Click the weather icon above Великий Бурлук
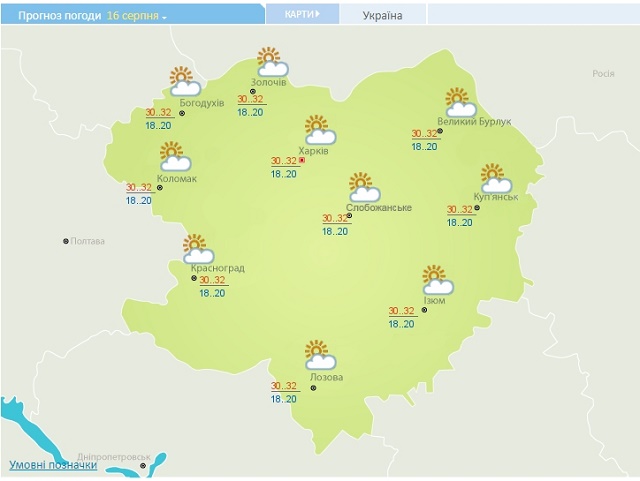The height and width of the screenshot is (481, 640). pyautogui.click(x=461, y=102)
